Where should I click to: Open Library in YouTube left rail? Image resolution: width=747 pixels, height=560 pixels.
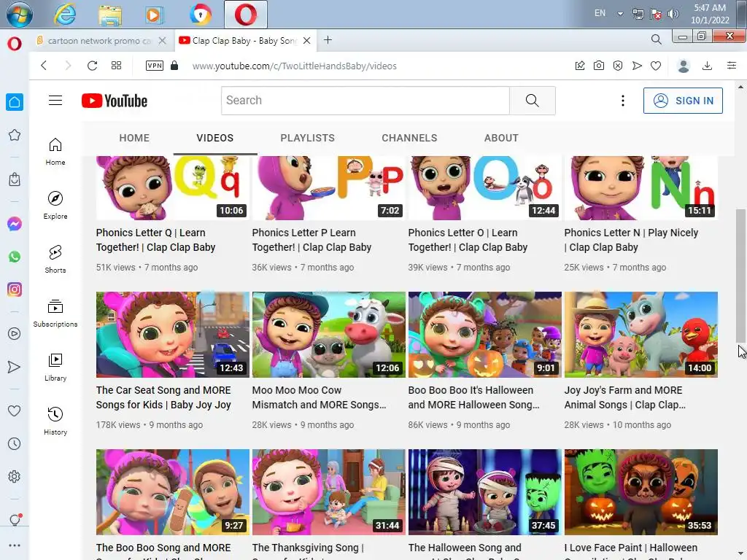tap(55, 367)
